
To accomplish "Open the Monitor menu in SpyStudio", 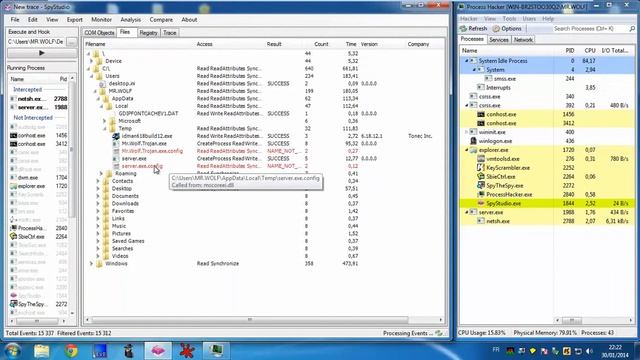I will point(101,20).
